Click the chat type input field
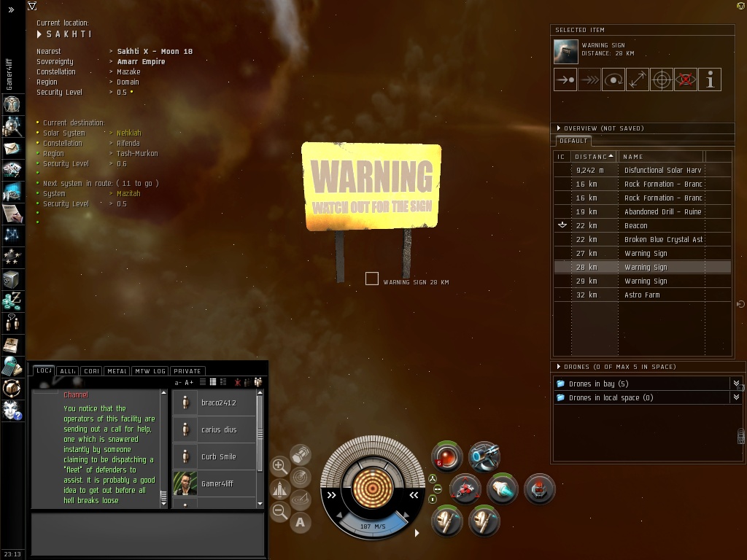The height and width of the screenshot is (560, 747). 147,533
